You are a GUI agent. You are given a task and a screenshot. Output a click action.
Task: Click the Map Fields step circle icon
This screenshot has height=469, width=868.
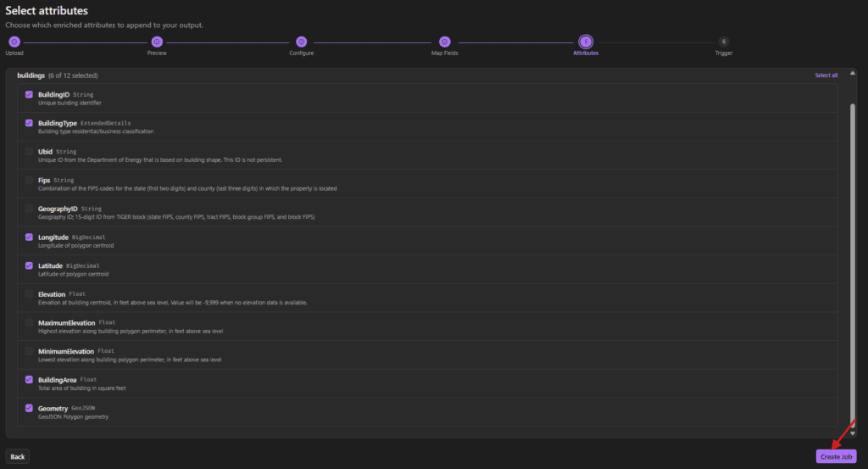click(x=444, y=42)
